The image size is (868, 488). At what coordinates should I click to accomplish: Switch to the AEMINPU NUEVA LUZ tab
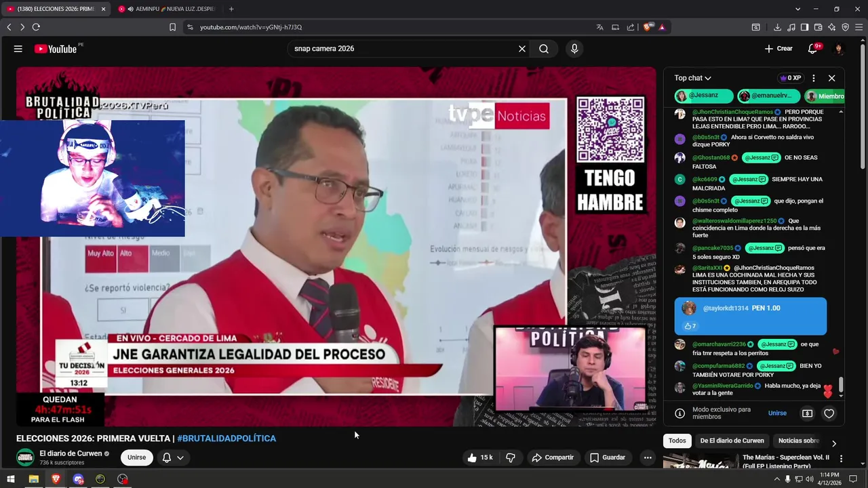click(167, 9)
